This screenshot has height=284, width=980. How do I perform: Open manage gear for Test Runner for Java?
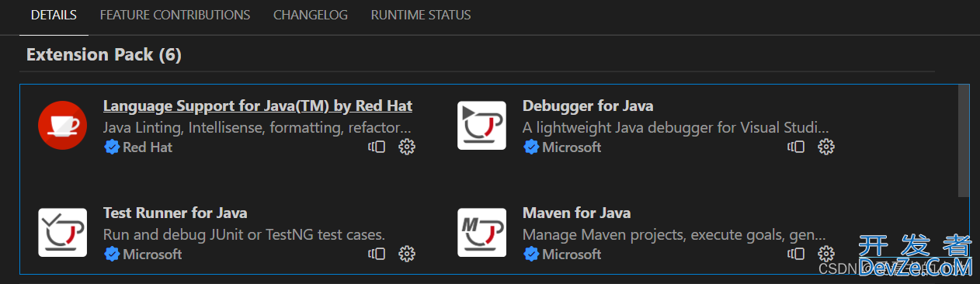(407, 254)
